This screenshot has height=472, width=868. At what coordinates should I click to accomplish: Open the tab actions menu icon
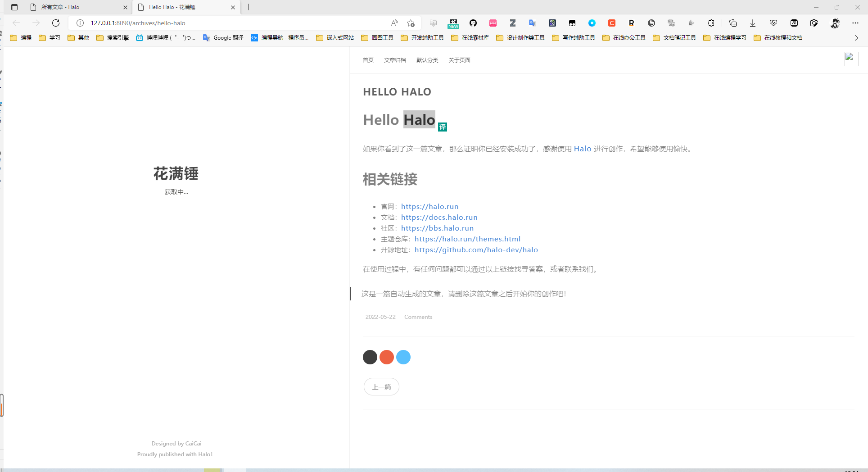[x=14, y=7]
